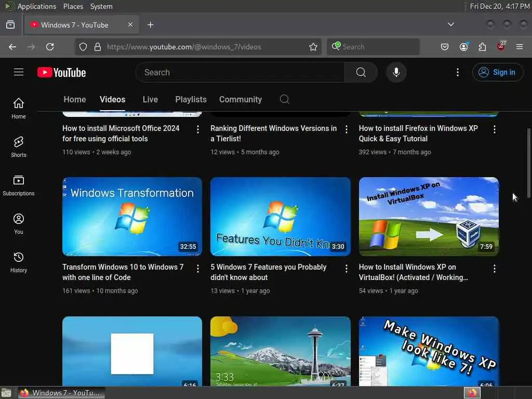Search within the channel using magnifier icon
This screenshot has height=399, width=532.
[284, 99]
